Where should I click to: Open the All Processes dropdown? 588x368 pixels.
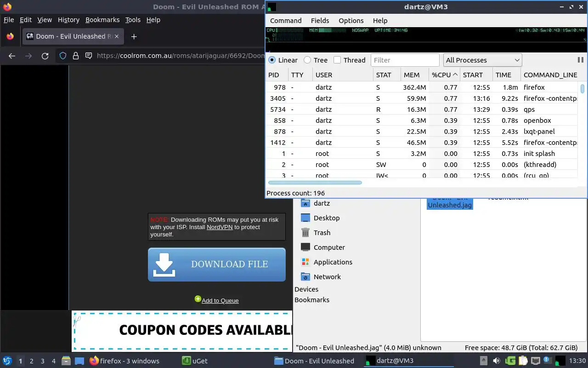482,60
